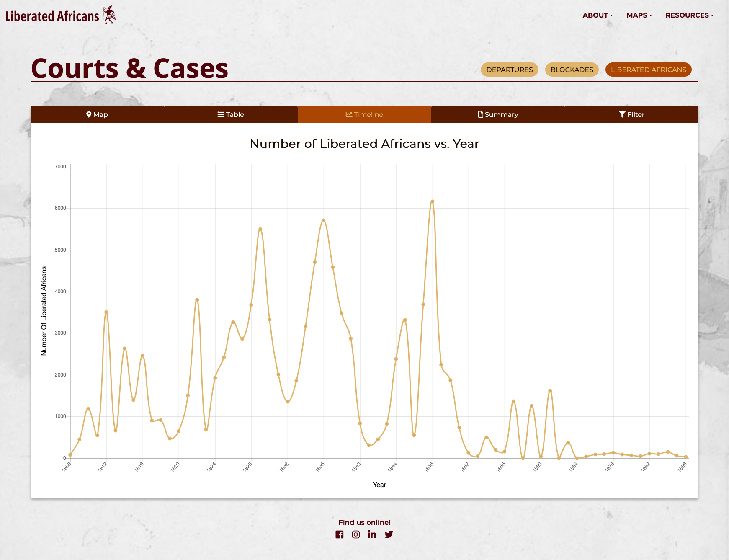Viewport: 729px width, 560px height.
Task: Click the list icon on Table tab
Action: point(221,114)
